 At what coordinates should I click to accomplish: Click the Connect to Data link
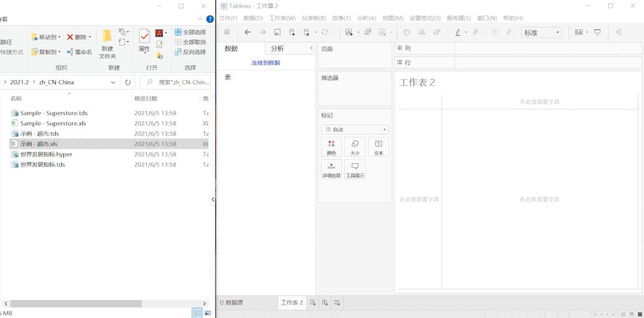(266, 63)
